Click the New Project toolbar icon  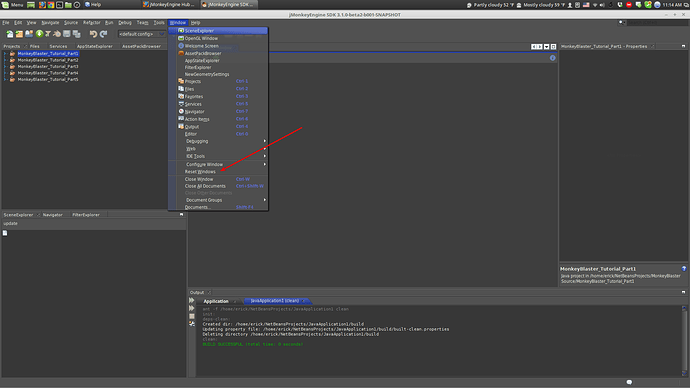19,34
